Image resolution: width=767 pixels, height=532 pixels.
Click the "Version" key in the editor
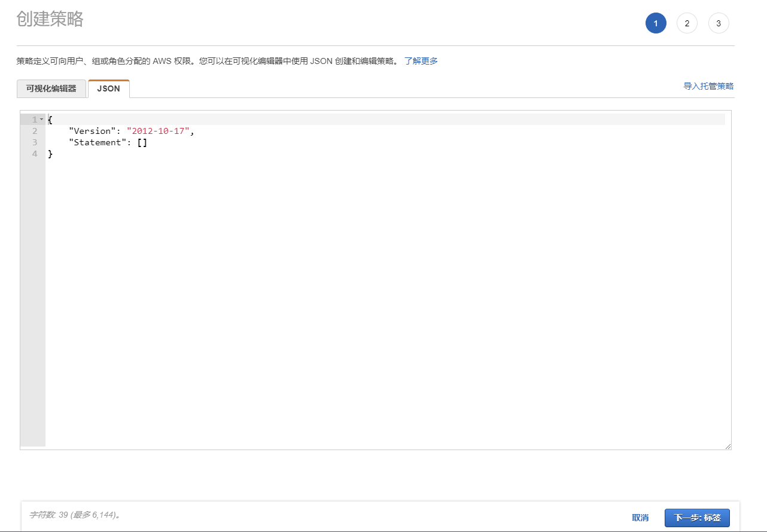[x=90, y=131]
